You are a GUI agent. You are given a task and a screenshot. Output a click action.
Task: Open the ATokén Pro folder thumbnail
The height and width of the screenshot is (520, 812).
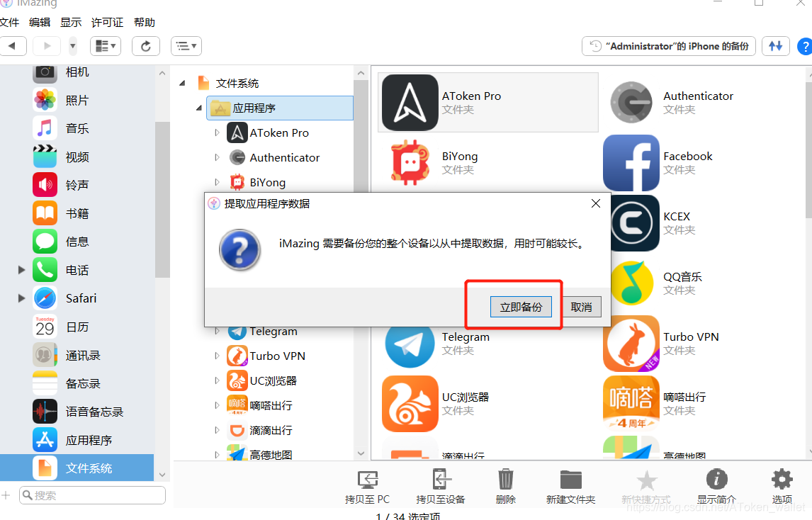pyautogui.click(x=410, y=103)
